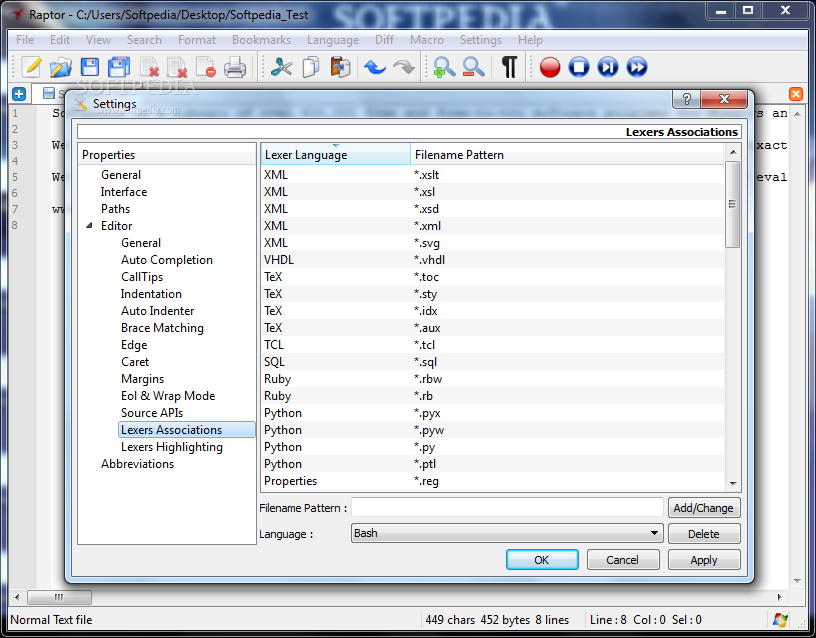Click editor horizontal scrollbar thumb

[x=59, y=597]
